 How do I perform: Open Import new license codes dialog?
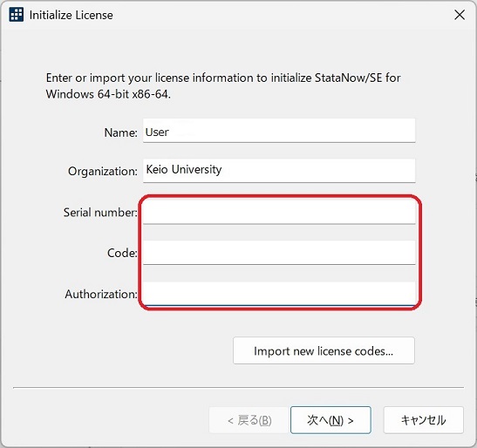pyautogui.click(x=324, y=350)
